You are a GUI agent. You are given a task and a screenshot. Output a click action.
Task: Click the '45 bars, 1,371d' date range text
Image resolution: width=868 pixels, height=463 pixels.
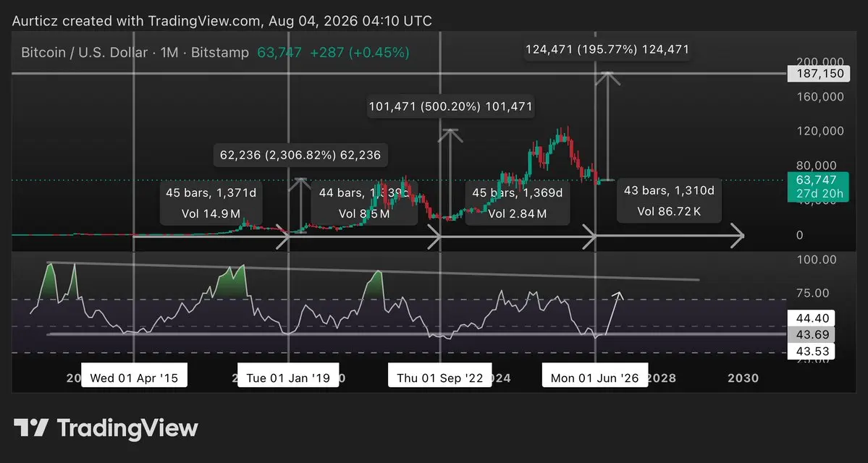211,193
